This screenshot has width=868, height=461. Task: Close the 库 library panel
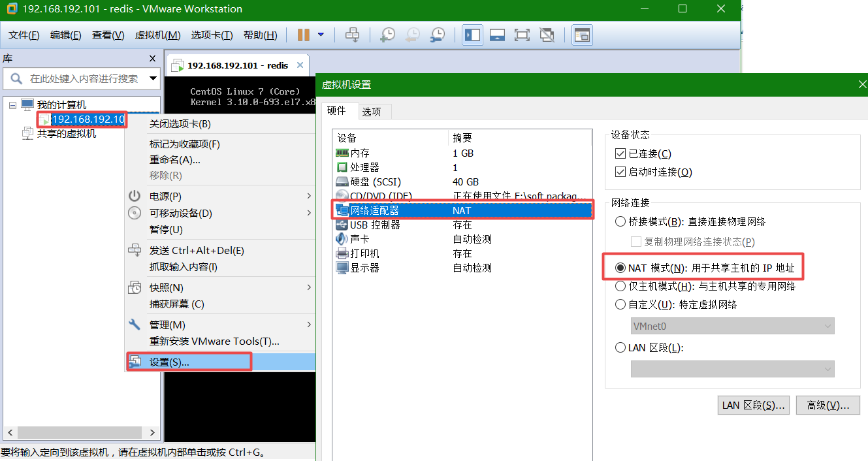click(x=152, y=59)
